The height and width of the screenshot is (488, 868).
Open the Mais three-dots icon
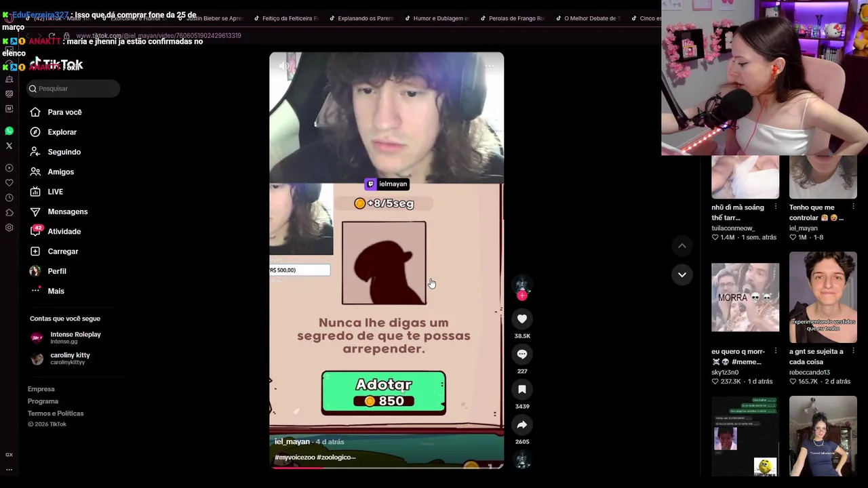click(x=35, y=291)
